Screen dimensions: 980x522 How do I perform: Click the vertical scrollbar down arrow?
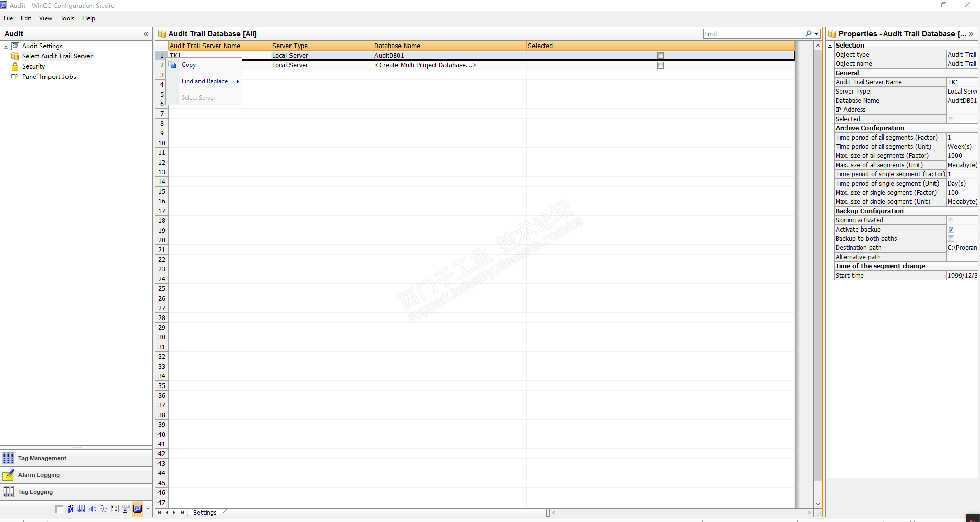[818, 504]
